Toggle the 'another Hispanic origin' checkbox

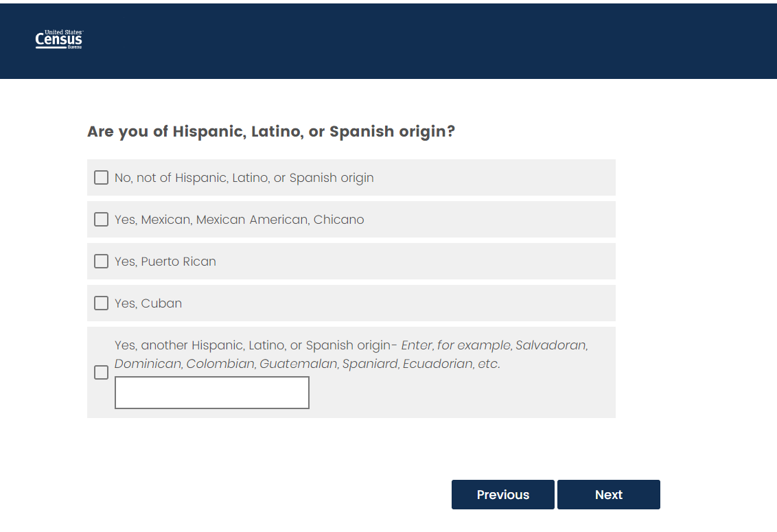tap(101, 373)
